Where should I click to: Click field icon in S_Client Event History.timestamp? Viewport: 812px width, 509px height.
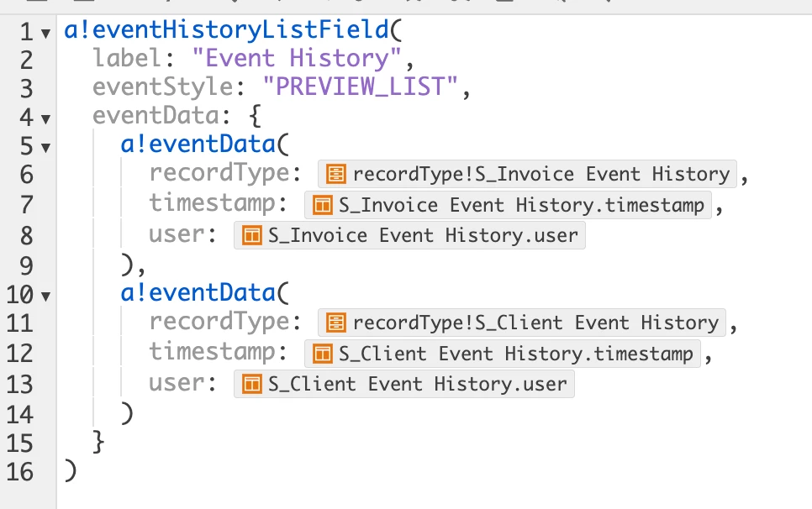322,354
